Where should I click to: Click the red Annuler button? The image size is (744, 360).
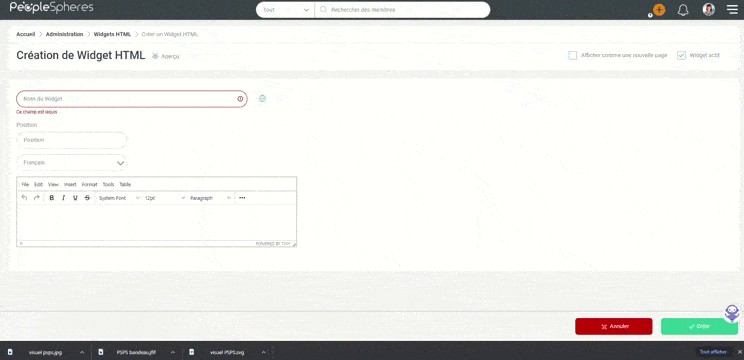point(614,326)
